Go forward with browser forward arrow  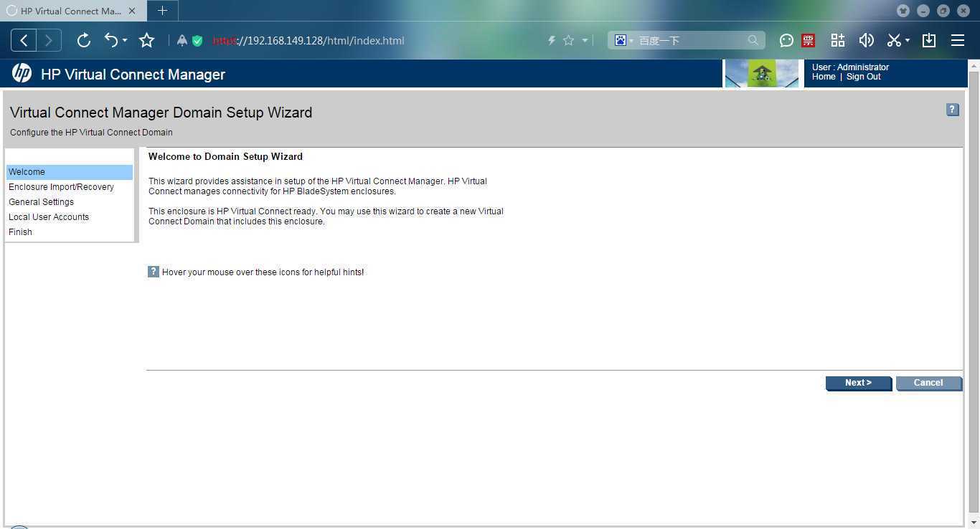click(x=49, y=41)
